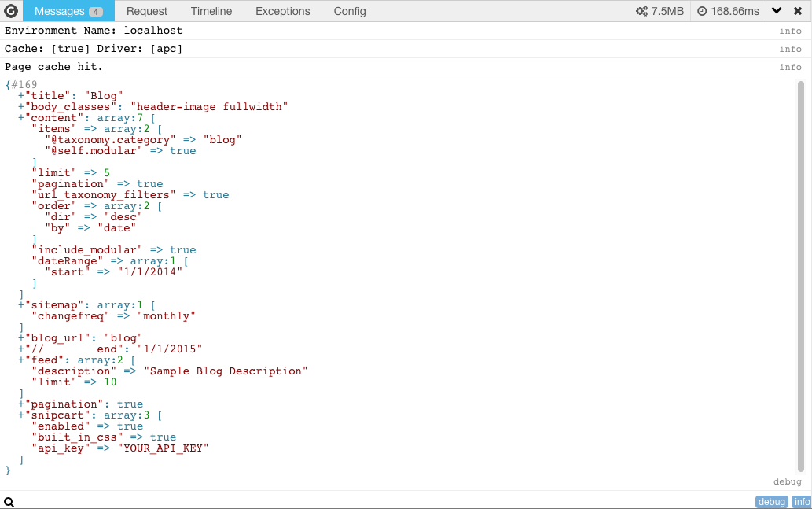Open the Timeline tab
Viewport: 812px width, 509px height.
pyautogui.click(x=211, y=11)
